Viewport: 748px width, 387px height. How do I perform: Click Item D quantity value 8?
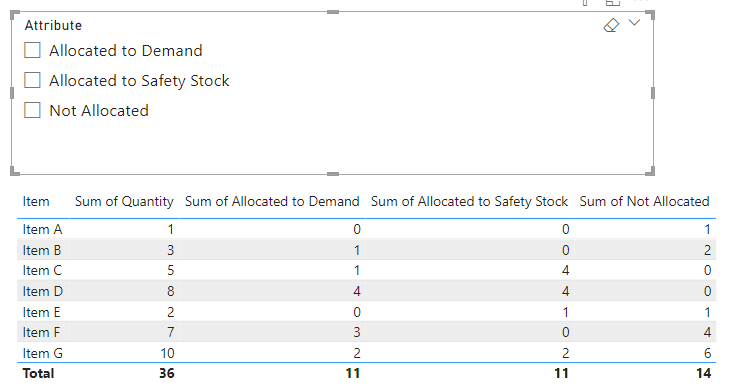click(x=171, y=291)
